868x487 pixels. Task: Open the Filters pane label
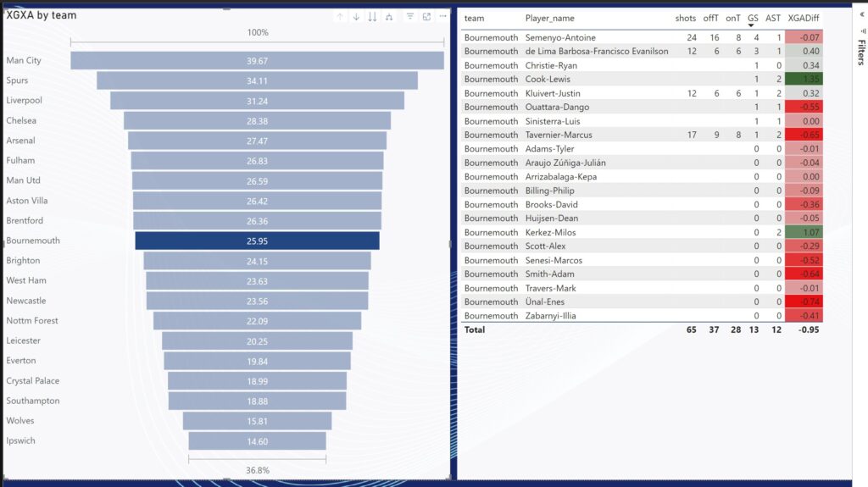tap(862, 53)
